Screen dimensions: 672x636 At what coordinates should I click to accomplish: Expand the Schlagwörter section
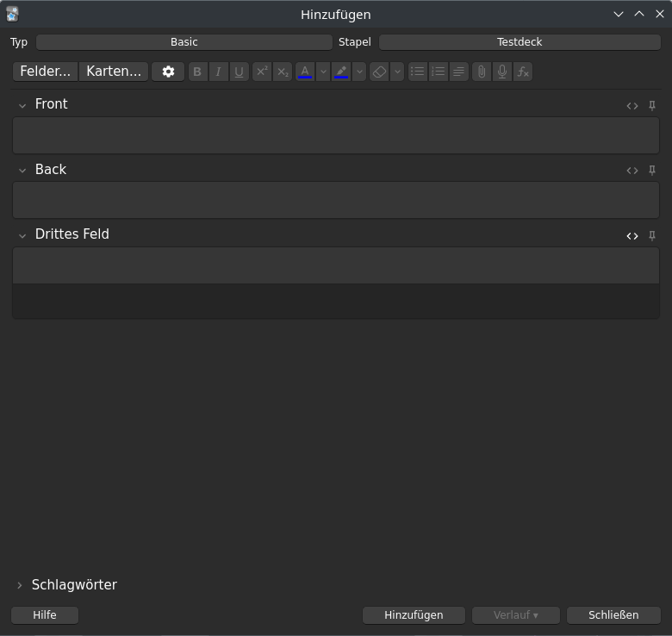point(20,585)
